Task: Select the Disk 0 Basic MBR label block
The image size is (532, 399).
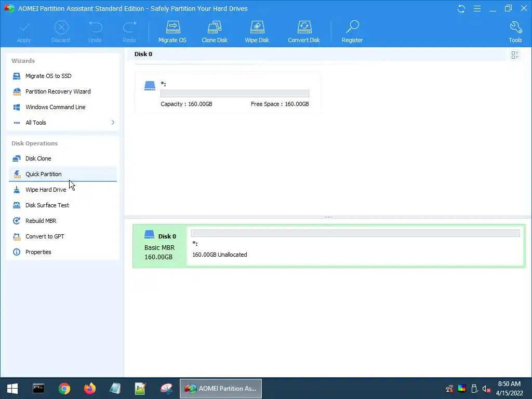Action: [159, 246]
